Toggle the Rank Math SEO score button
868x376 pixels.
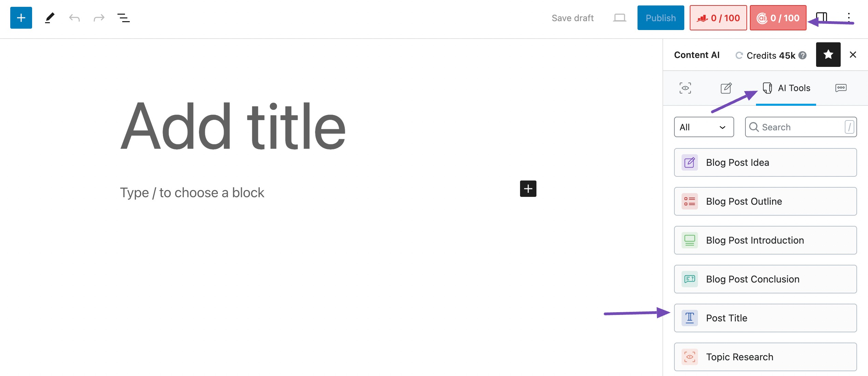[x=718, y=18]
